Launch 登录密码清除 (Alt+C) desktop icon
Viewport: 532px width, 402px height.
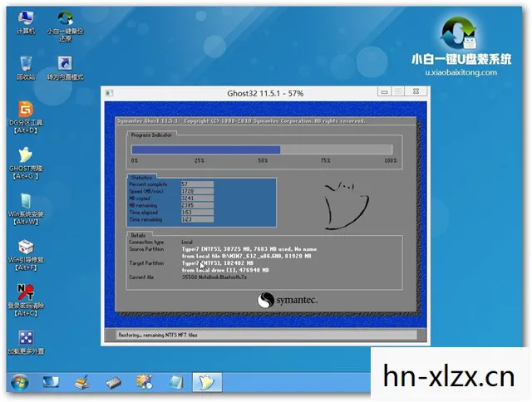(x=26, y=301)
